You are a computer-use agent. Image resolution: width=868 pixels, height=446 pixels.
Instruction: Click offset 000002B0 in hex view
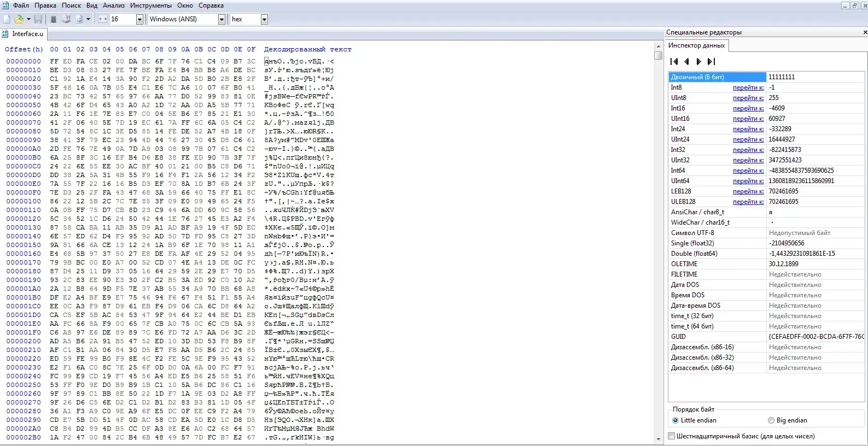tap(24, 437)
